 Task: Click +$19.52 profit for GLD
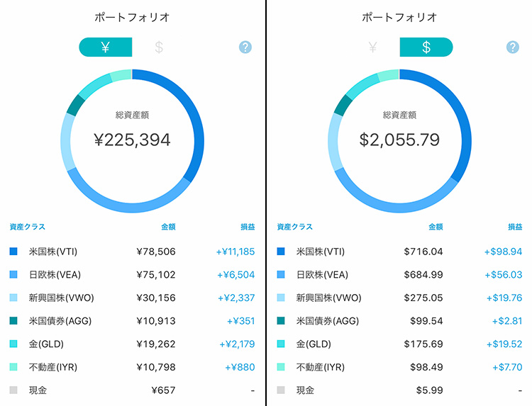tap(504, 344)
